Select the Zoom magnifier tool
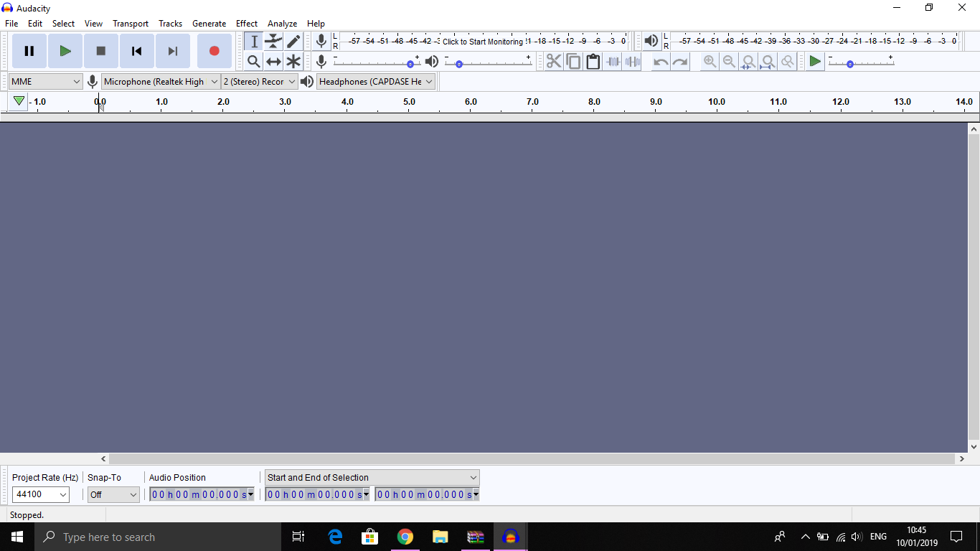Viewport: 980px width, 551px height. click(254, 62)
